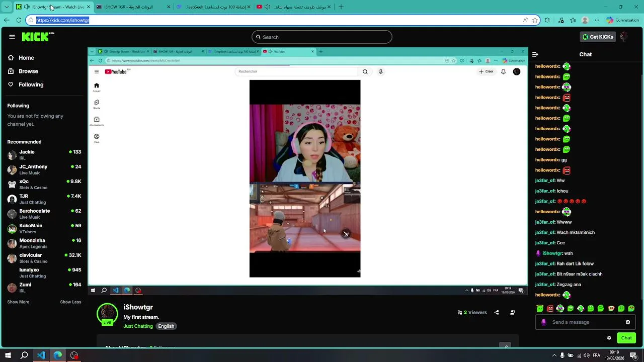Open Visual Studio Code from taskbar
The image size is (644, 362).
41,355
